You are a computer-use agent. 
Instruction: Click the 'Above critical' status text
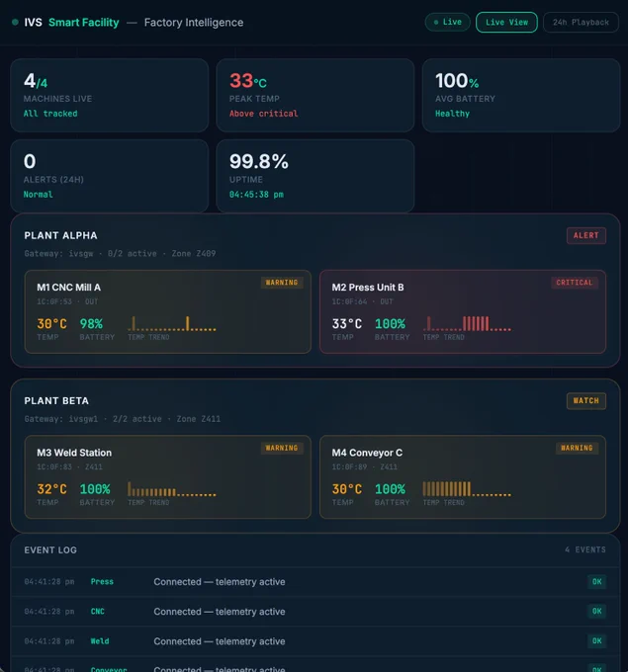tap(263, 114)
